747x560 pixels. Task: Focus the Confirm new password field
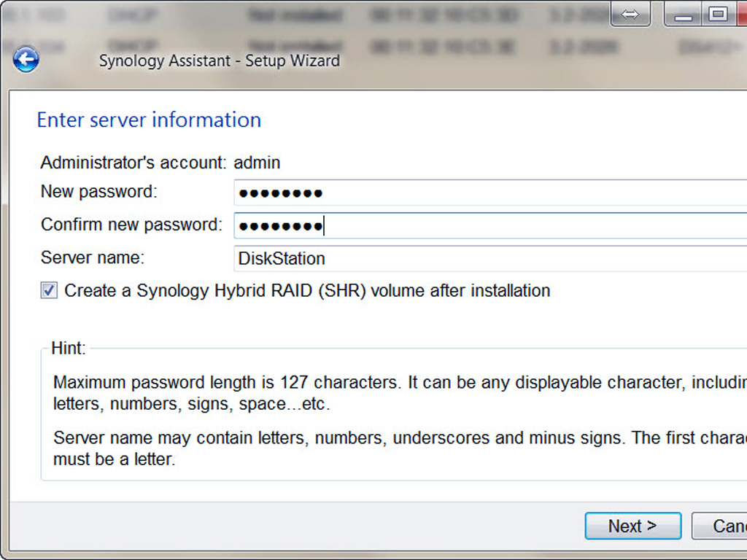point(490,226)
